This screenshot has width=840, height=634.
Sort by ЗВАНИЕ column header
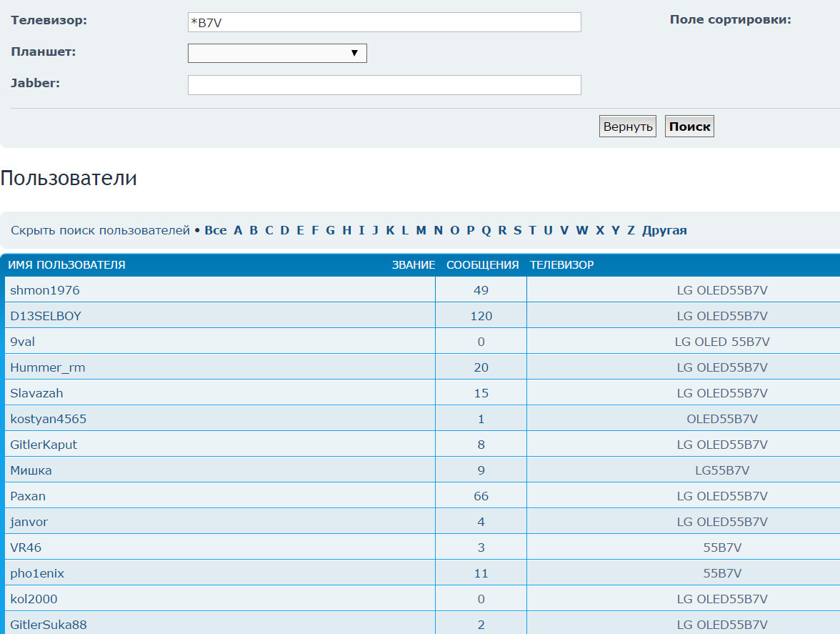pyautogui.click(x=413, y=265)
